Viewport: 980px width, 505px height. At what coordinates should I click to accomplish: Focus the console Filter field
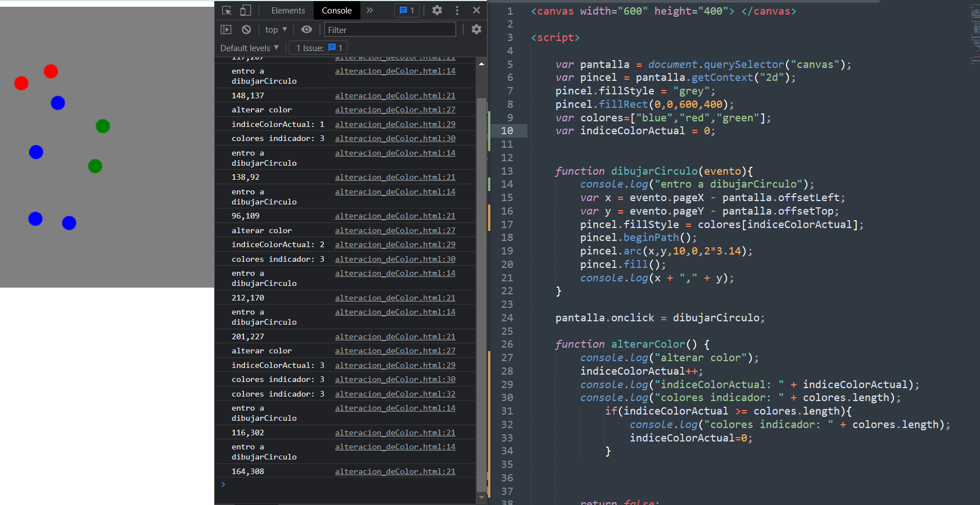click(390, 30)
